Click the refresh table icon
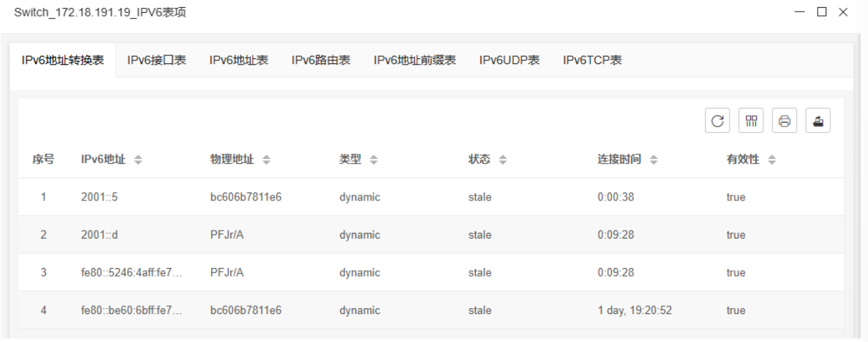 click(x=717, y=121)
